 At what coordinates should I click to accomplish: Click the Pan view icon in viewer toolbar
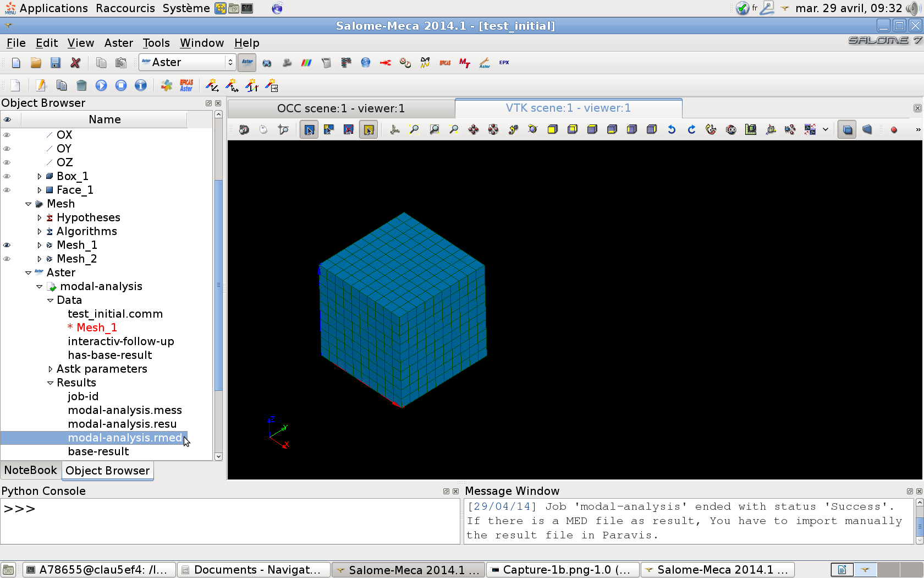coord(474,129)
